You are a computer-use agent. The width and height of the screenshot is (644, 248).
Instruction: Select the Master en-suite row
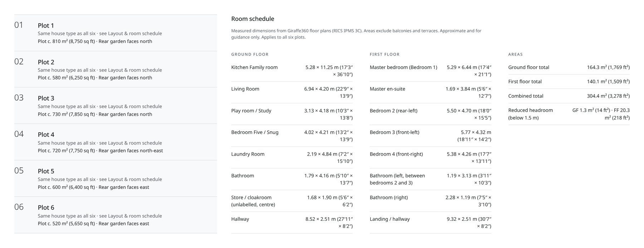pos(430,92)
